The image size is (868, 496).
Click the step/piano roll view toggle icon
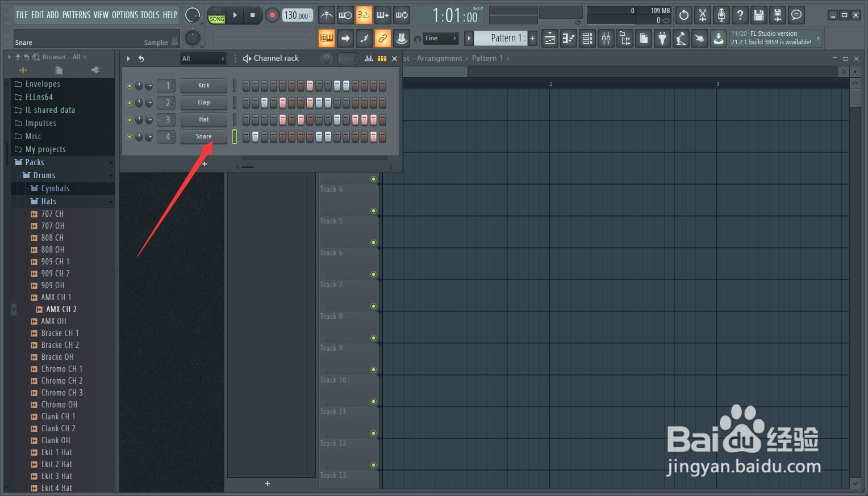tap(382, 58)
